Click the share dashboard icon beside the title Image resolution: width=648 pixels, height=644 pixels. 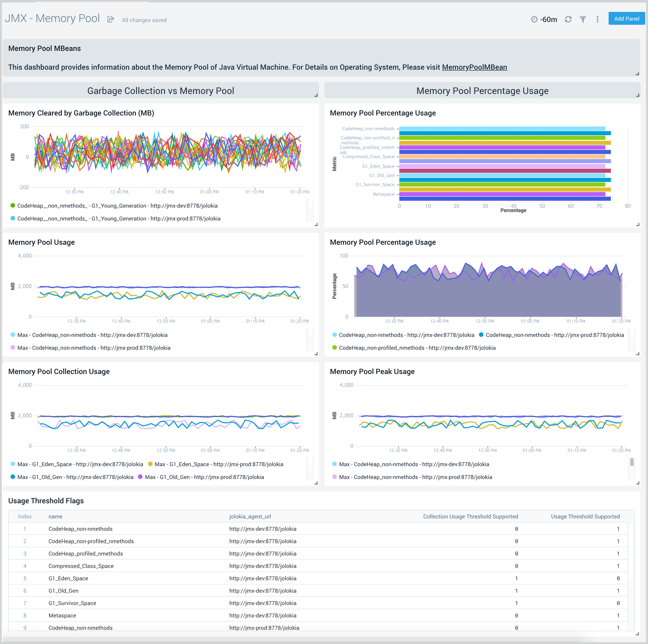point(111,19)
